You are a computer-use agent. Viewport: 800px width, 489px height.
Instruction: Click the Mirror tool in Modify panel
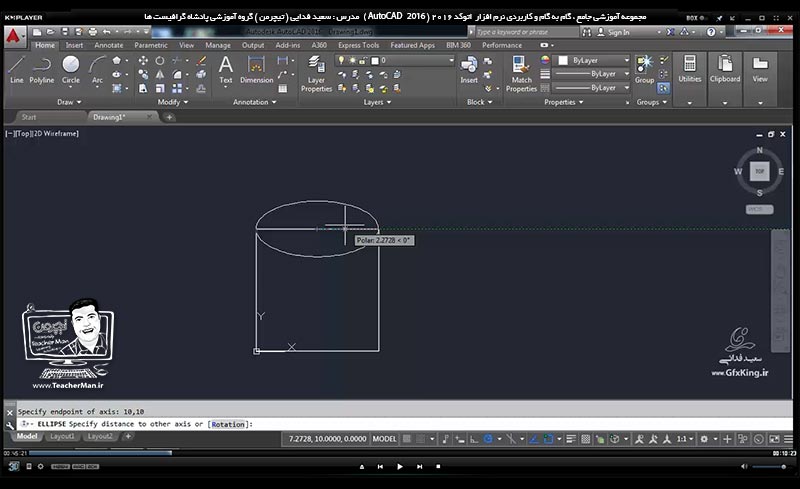coord(160,75)
